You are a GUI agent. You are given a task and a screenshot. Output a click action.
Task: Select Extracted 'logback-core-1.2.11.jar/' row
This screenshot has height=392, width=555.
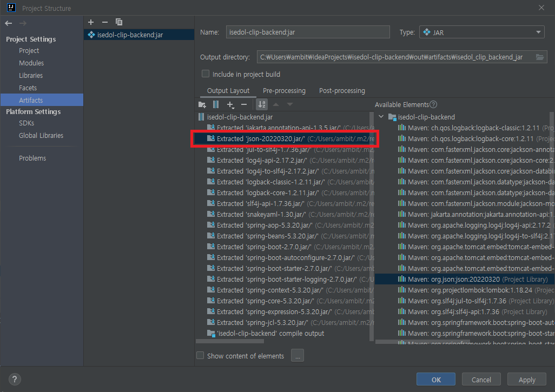(284, 193)
